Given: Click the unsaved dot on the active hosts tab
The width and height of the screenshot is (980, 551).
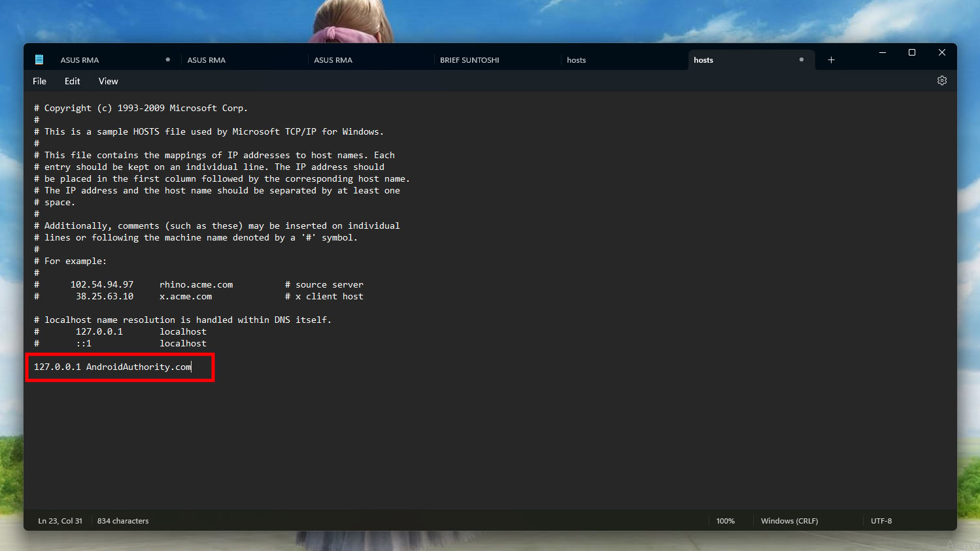Looking at the screenshot, I should pos(801,59).
